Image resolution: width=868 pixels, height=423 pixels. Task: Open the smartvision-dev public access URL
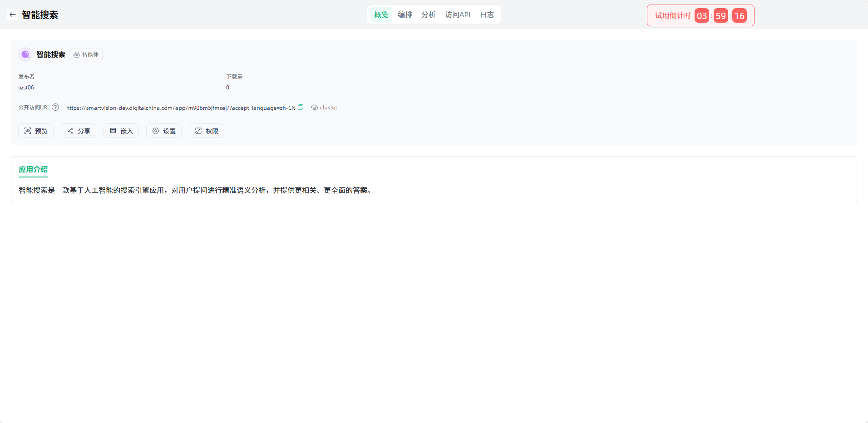[x=181, y=108]
